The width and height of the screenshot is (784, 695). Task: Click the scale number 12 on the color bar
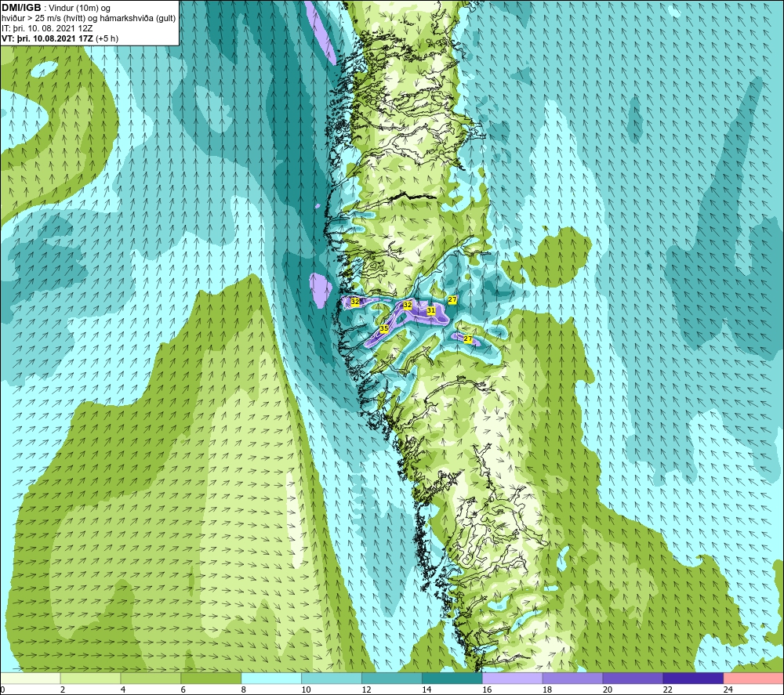pos(366,690)
